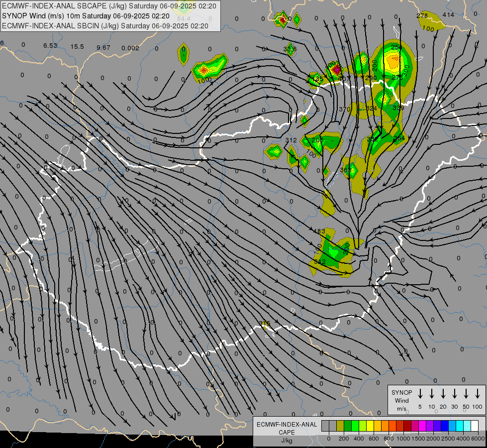Screen dimensions: 487x448
Task: Click the map value 324
Action: pyautogui.click(x=371, y=109)
